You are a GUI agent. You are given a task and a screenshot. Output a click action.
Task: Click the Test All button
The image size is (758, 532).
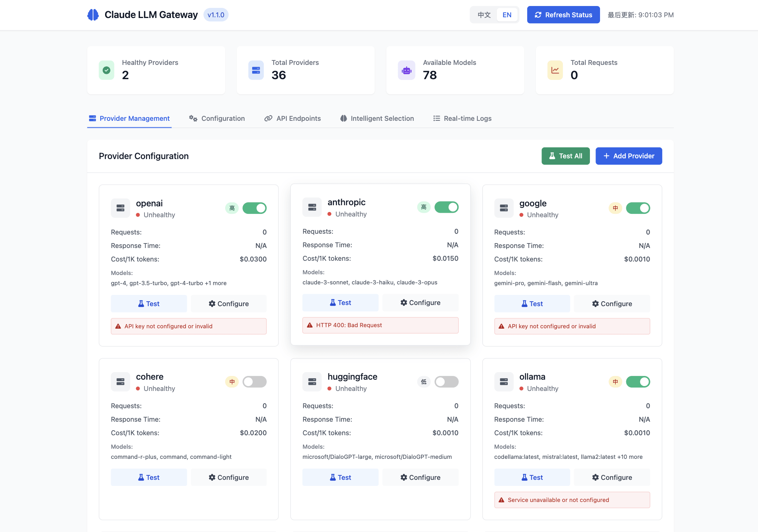565,156
